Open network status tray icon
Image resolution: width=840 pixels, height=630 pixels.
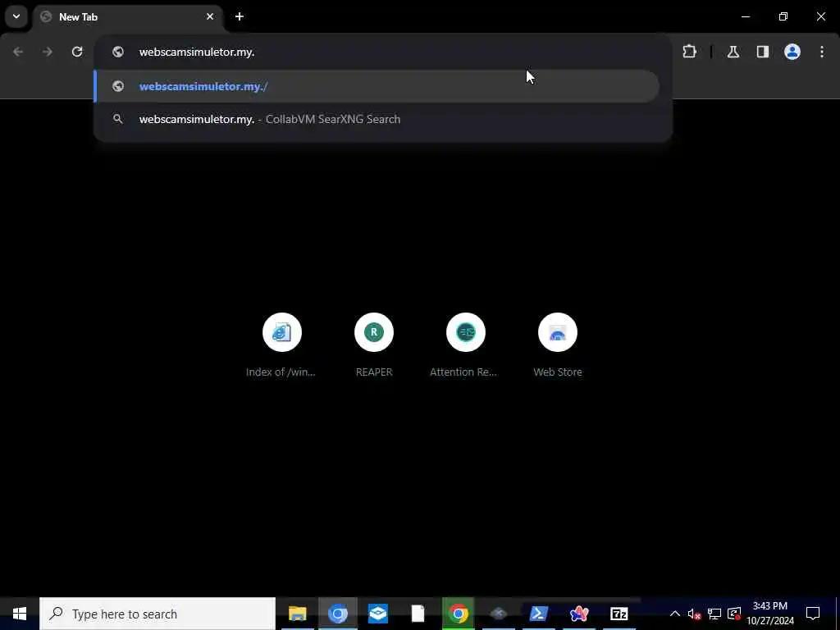(x=714, y=614)
